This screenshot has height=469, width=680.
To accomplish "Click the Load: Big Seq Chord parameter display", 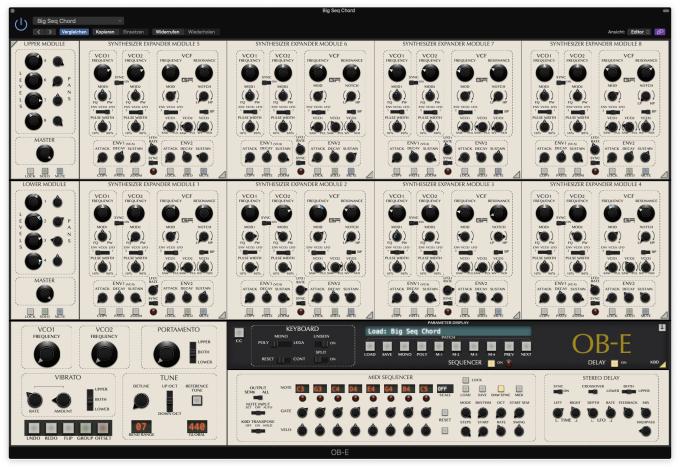I will (x=448, y=331).
